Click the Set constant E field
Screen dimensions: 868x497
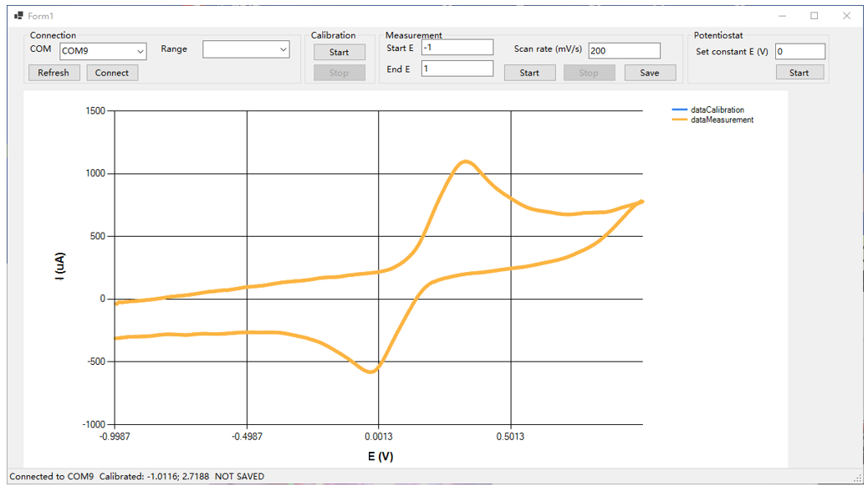click(799, 52)
